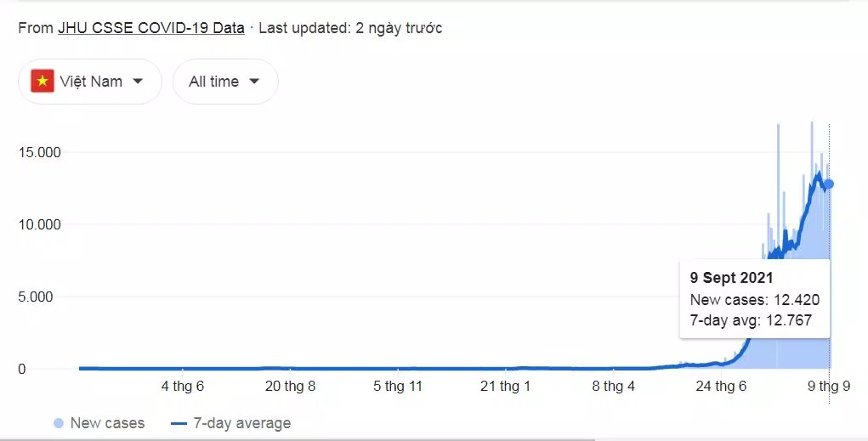Open the All time range dropdown arrow
Image resolution: width=868 pixels, height=441 pixels.
tap(253, 82)
